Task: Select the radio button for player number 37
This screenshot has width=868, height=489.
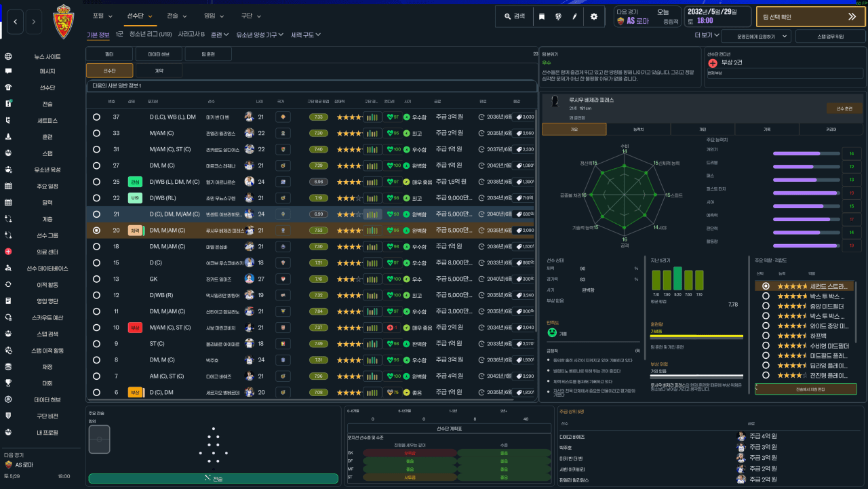Action: [x=96, y=117]
